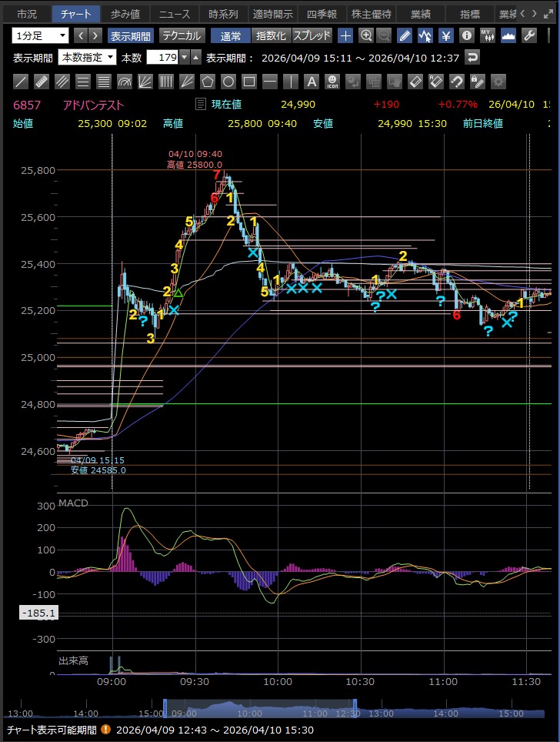Screen dimensions: 560x742
Task: Click the yen currency icon
Action: tap(445, 35)
